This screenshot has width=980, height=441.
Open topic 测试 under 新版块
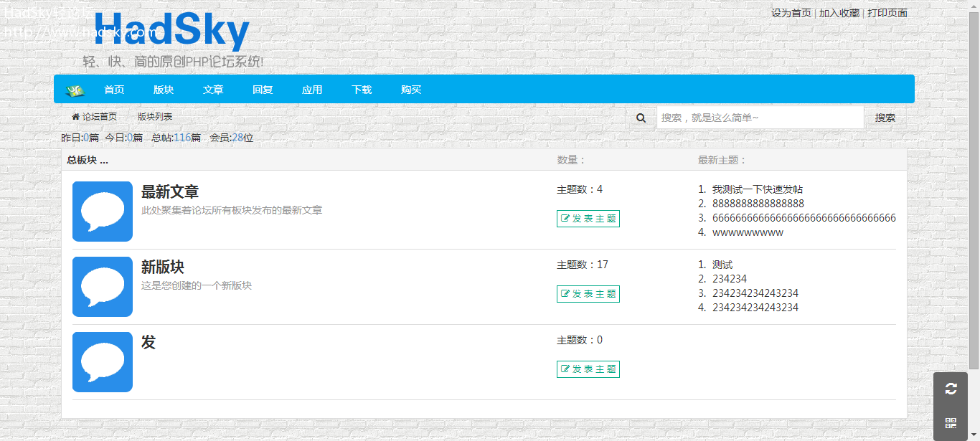tap(722, 265)
